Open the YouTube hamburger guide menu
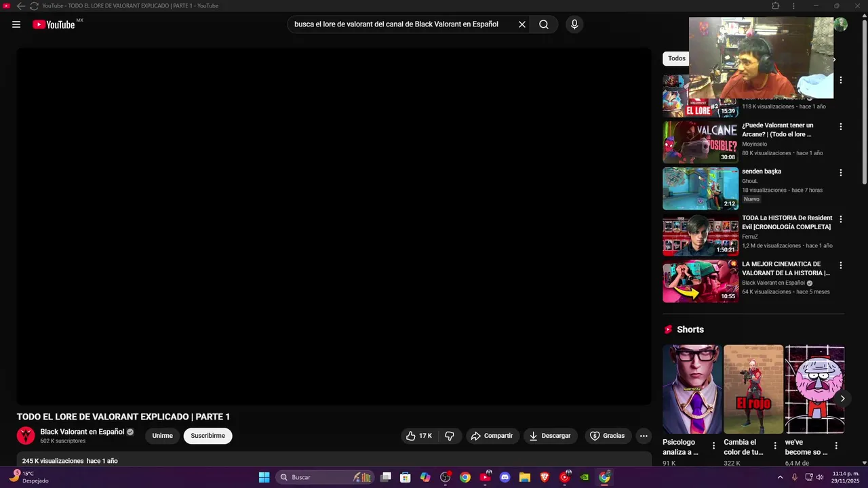The height and width of the screenshot is (488, 868). coord(16,24)
